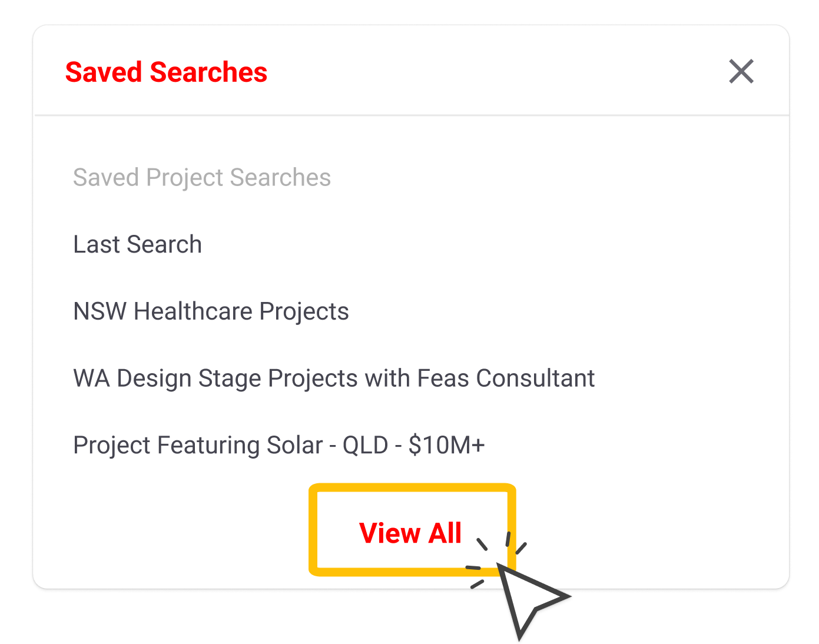Viewport: 819px width, 644px height.
Task: Load the NSW Healthcare Projects search
Action: coord(211,311)
